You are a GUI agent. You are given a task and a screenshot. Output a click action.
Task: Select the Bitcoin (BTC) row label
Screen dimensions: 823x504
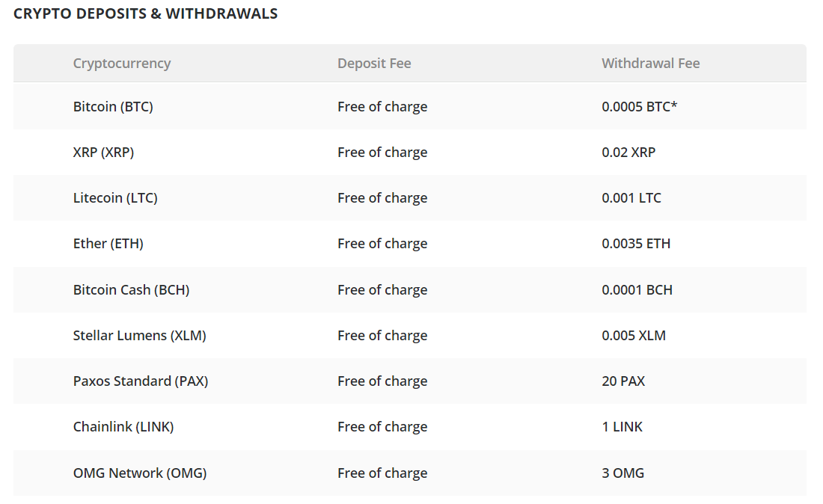[114, 106]
